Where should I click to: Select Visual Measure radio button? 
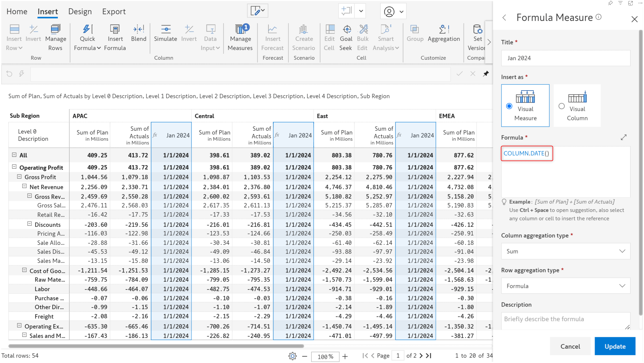(x=510, y=107)
